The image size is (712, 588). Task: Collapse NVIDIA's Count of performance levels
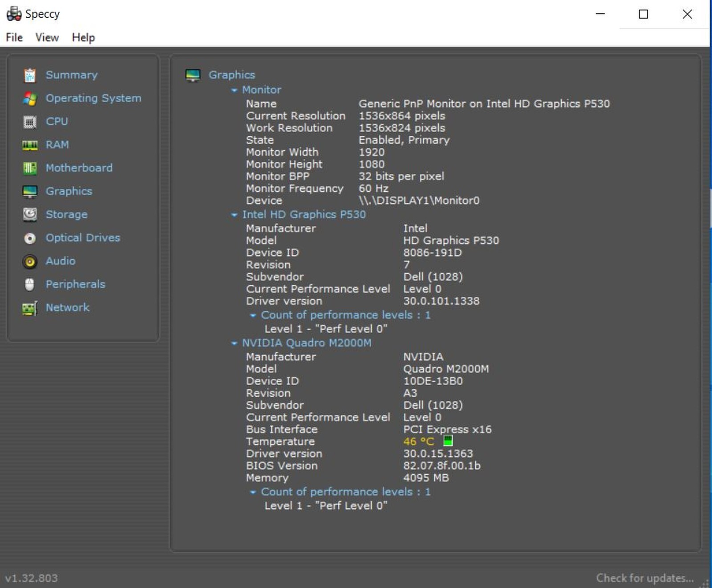253,492
